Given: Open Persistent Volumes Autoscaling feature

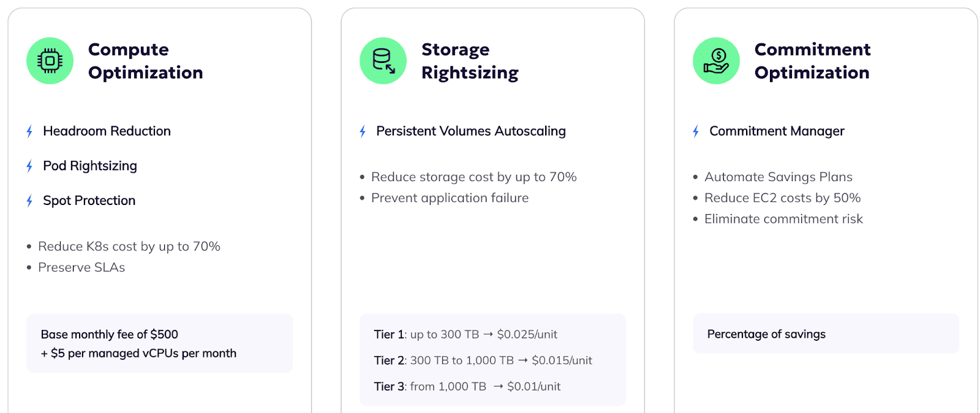Looking at the screenshot, I should pyautogui.click(x=471, y=131).
